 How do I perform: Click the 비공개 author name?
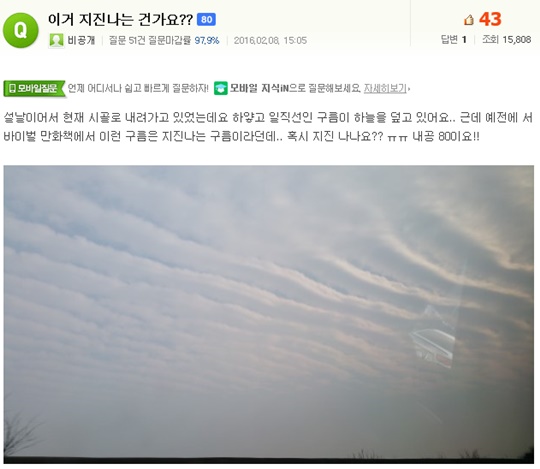(x=81, y=40)
